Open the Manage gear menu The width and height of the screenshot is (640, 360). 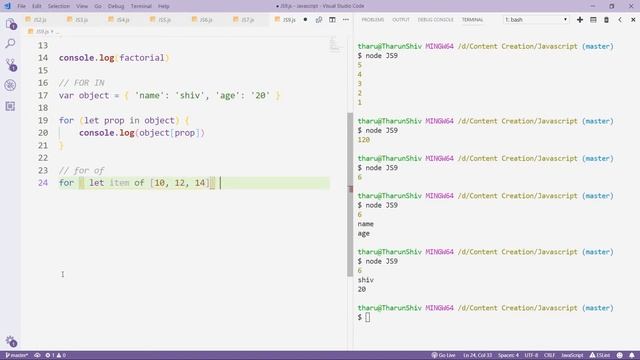(11, 341)
